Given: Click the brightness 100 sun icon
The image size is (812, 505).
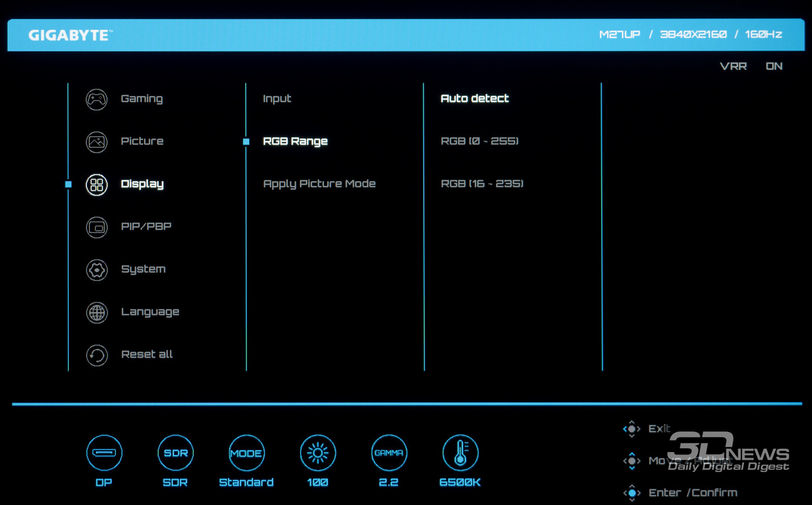Looking at the screenshot, I should [318, 453].
